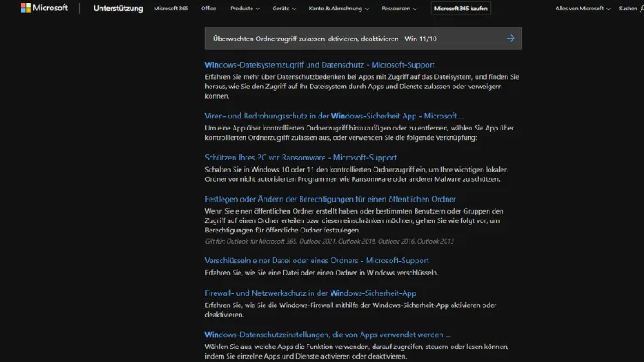The height and width of the screenshot is (362, 644).
Task: Open the Unterstützung home link
Action: (x=118, y=9)
